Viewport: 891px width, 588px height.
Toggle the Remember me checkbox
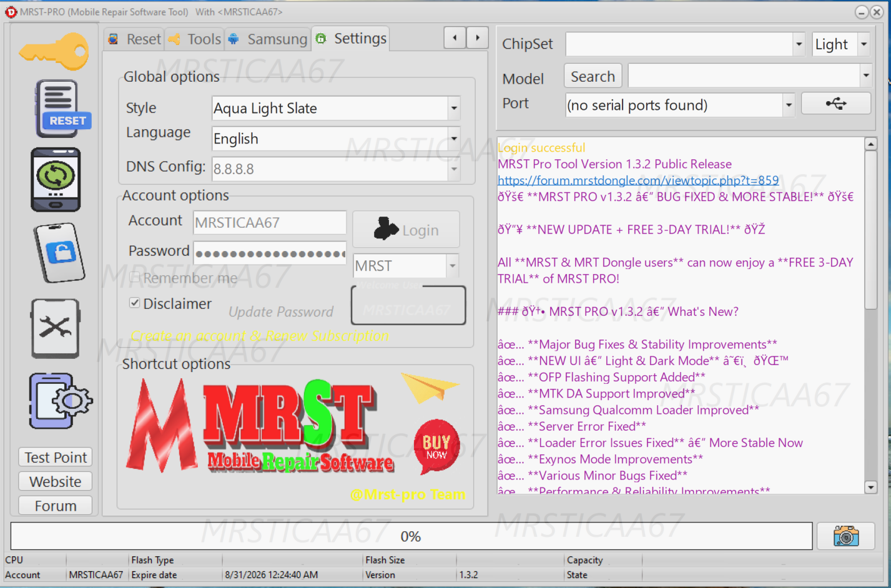(135, 278)
